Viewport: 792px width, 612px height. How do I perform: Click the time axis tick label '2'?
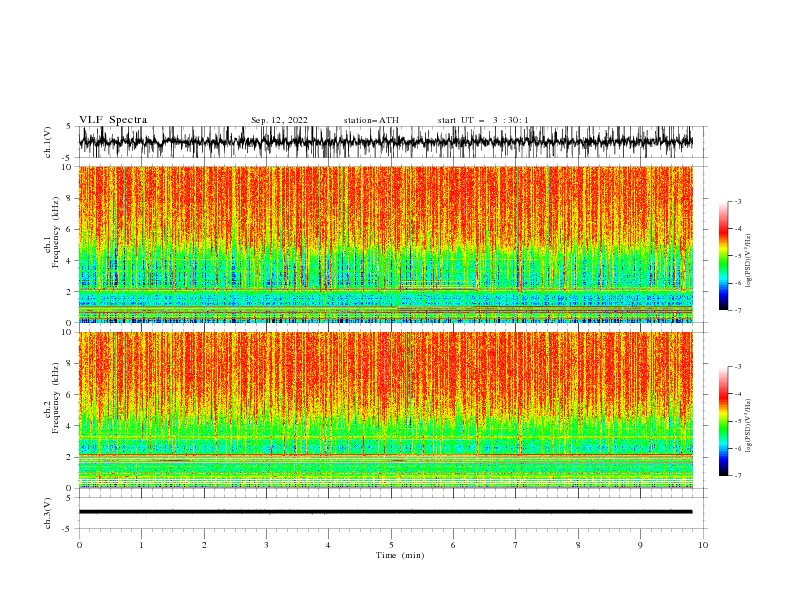204,545
